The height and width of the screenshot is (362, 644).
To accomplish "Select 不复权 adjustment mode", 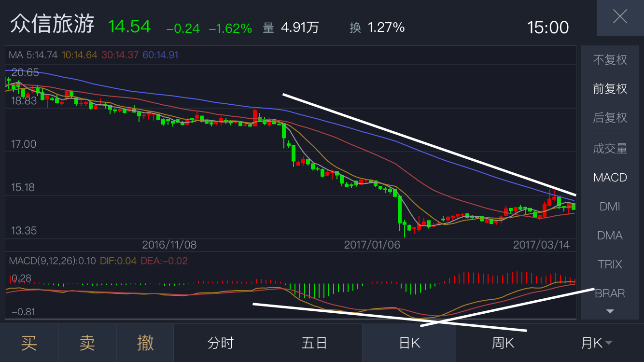I will [610, 60].
